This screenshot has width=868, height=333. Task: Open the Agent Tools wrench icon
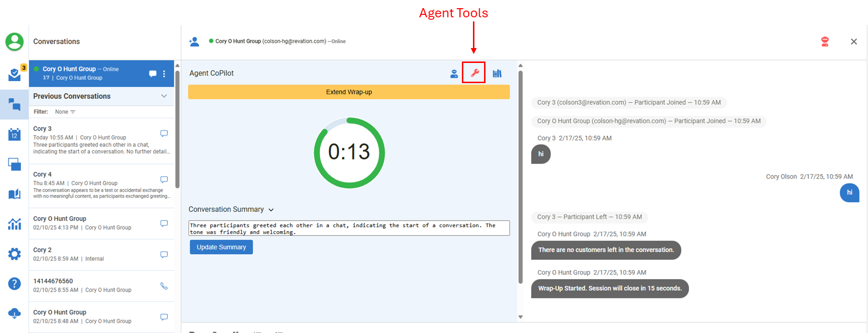point(474,73)
